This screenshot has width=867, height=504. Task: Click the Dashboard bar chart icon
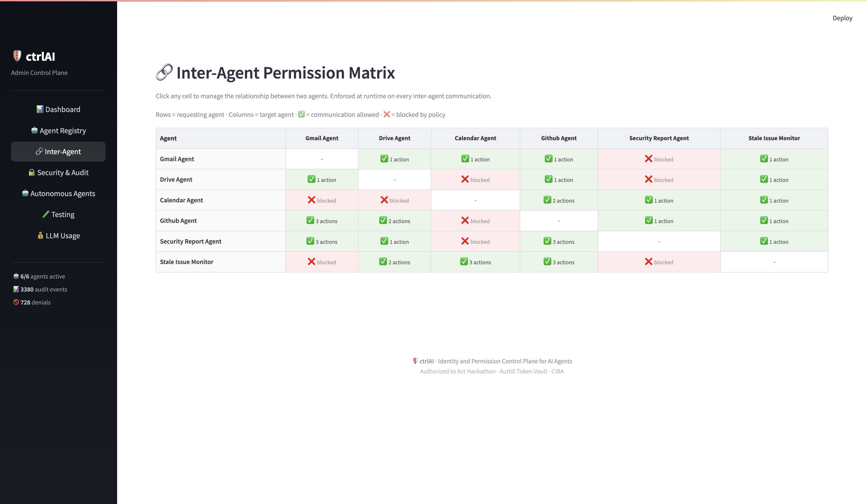pyautogui.click(x=40, y=109)
